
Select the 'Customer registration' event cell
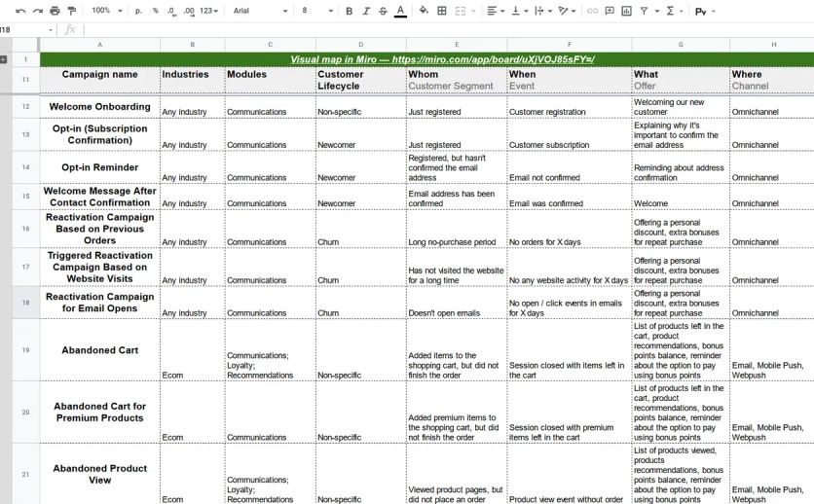coord(570,107)
